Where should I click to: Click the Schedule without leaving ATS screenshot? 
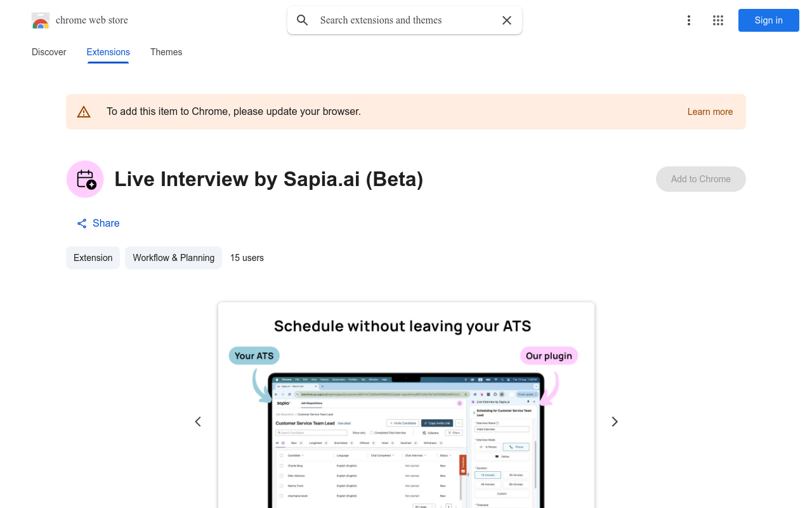[x=406, y=405]
